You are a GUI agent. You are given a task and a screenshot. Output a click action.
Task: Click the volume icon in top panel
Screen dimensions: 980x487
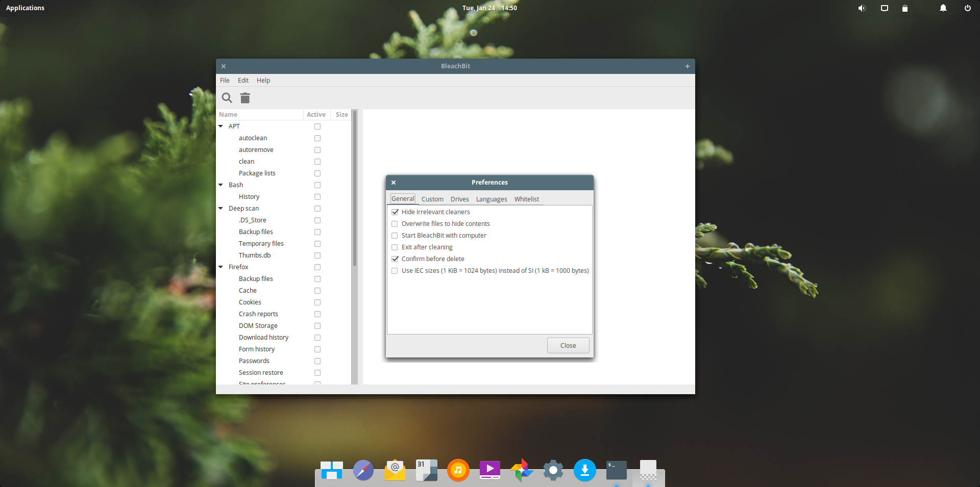click(x=862, y=8)
